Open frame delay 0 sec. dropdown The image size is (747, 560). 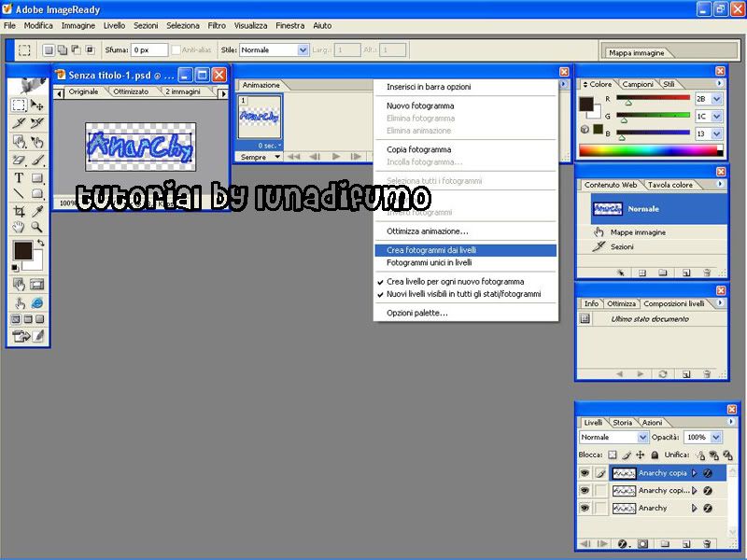pos(269,146)
